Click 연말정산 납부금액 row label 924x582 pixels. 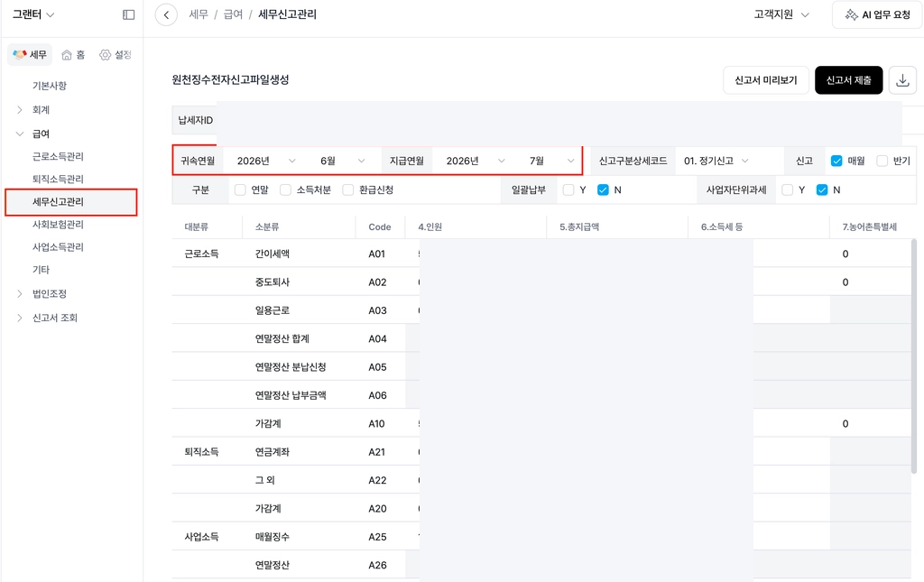[291, 395]
